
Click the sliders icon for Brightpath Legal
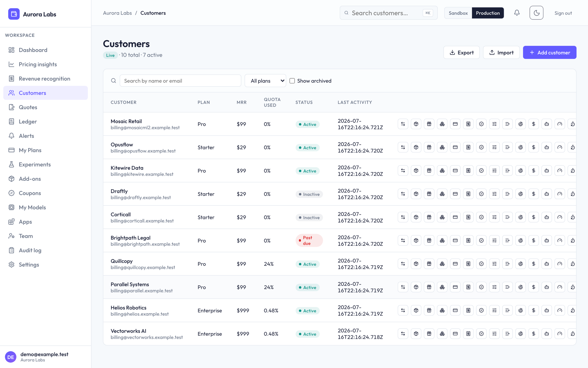[495, 240]
